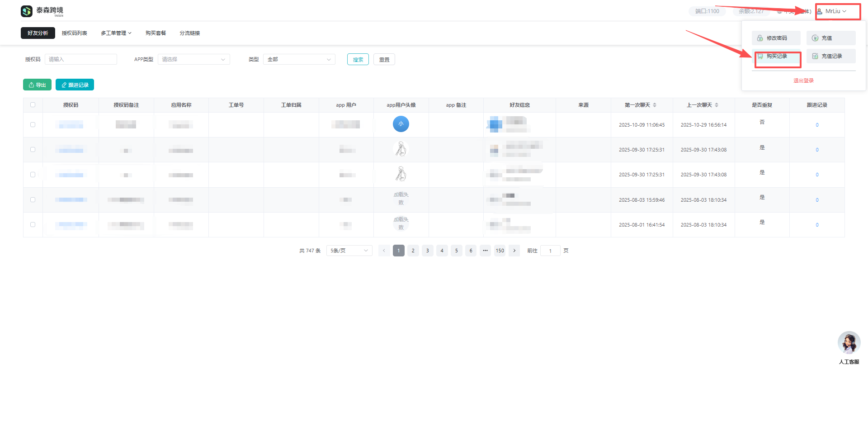The image size is (868, 431).
Task: Check the first table row checkbox
Action: 33,125
